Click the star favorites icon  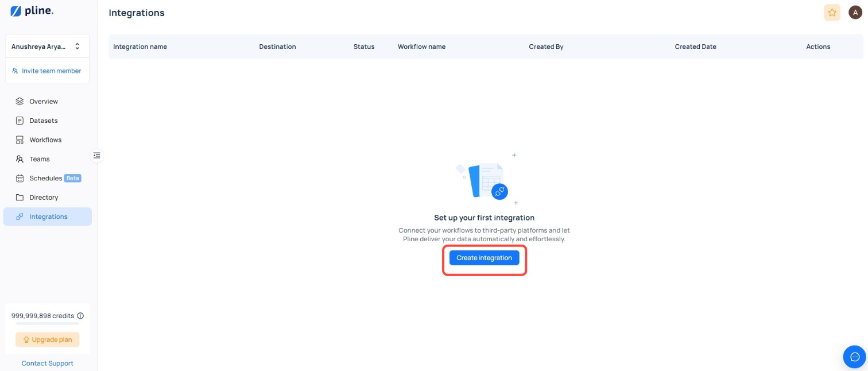(x=832, y=13)
